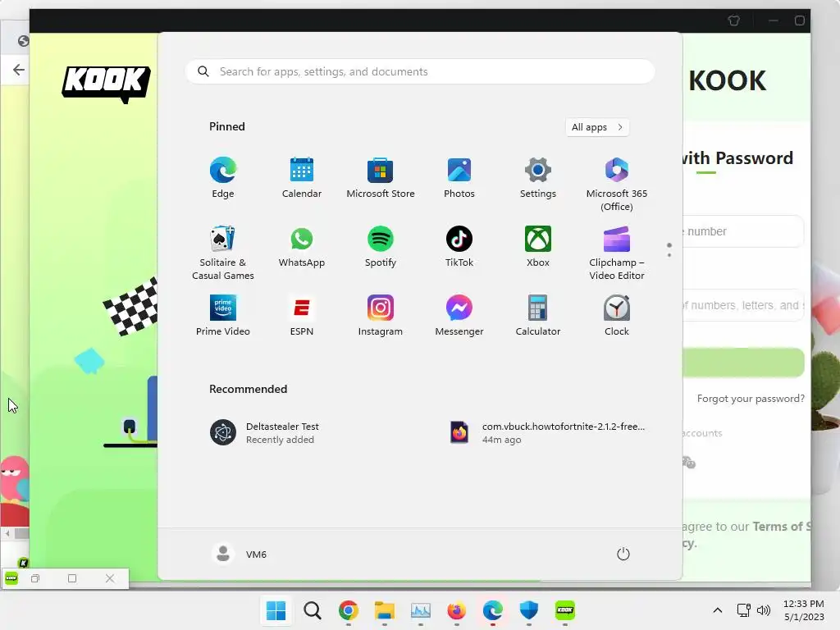Click the WeChat login icon in KOOK
840x630 pixels.
click(x=689, y=462)
